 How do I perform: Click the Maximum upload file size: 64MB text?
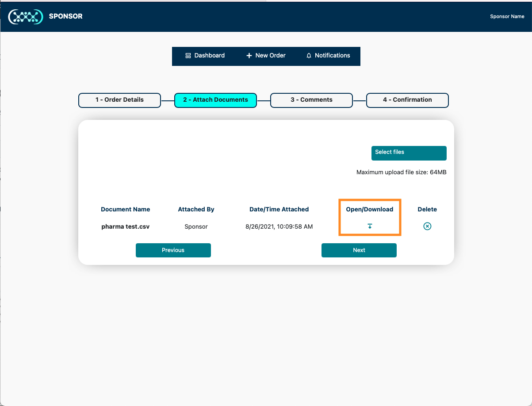(x=402, y=172)
